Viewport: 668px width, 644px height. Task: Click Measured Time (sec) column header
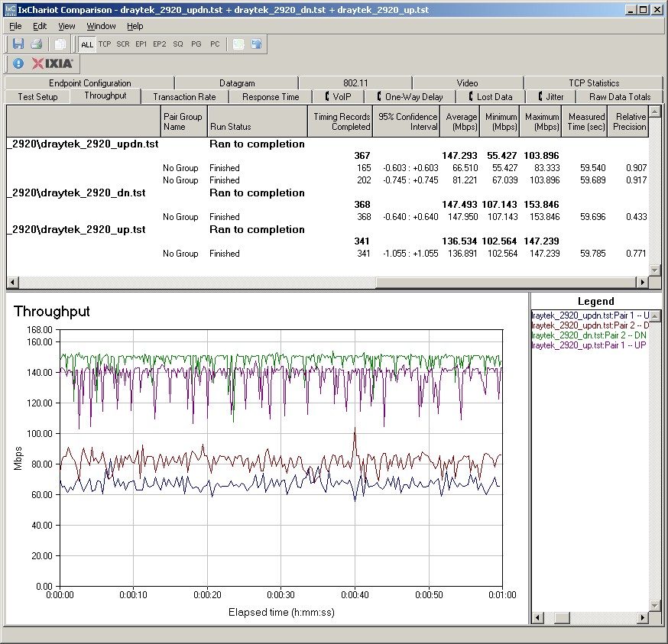(585, 121)
